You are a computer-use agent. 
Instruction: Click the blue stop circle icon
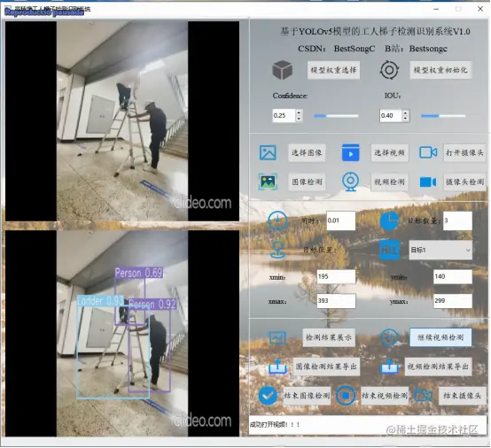tap(346, 396)
